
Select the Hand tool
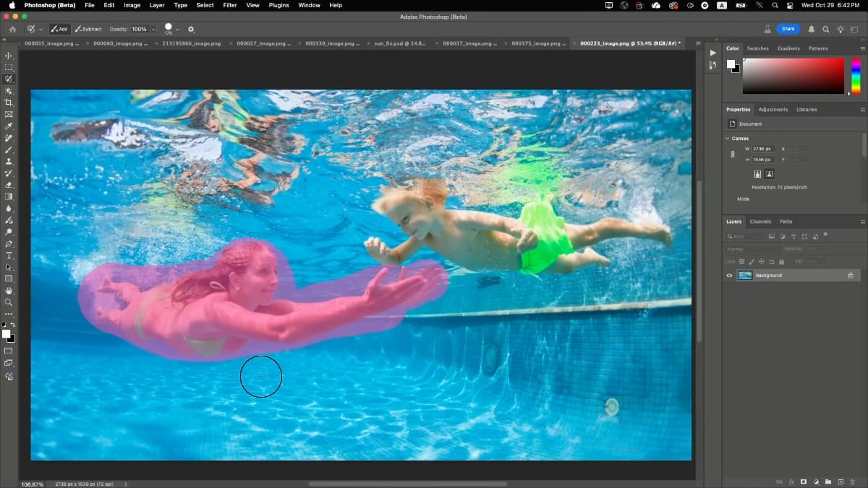(x=9, y=291)
